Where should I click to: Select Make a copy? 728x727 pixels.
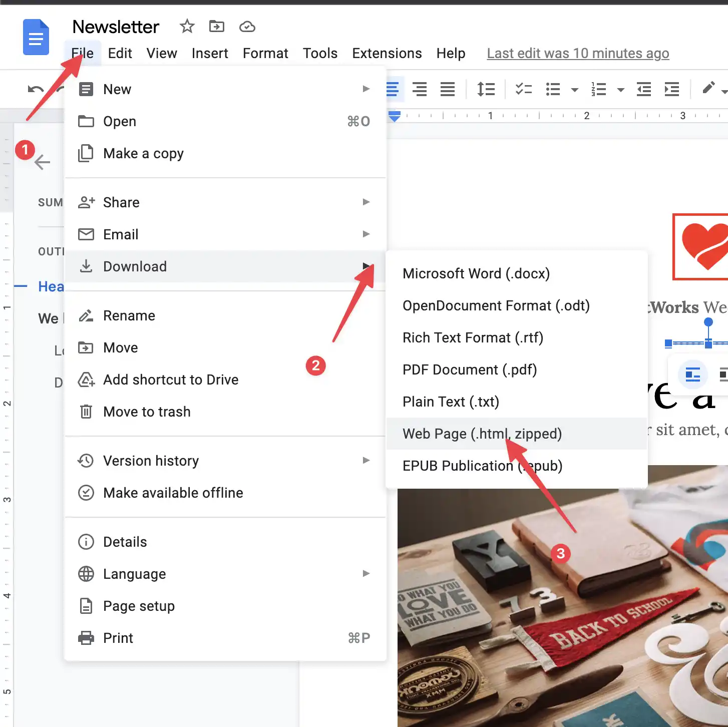tap(225, 153)
